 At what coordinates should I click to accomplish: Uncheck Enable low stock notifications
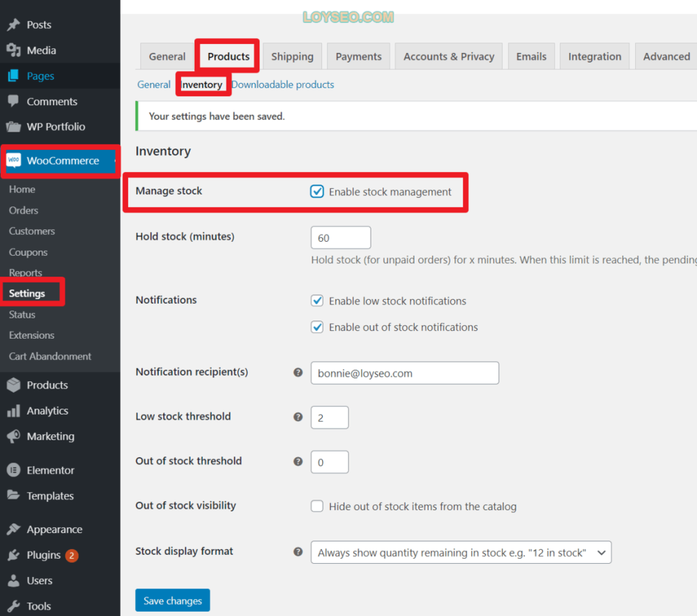coord(317,301)
